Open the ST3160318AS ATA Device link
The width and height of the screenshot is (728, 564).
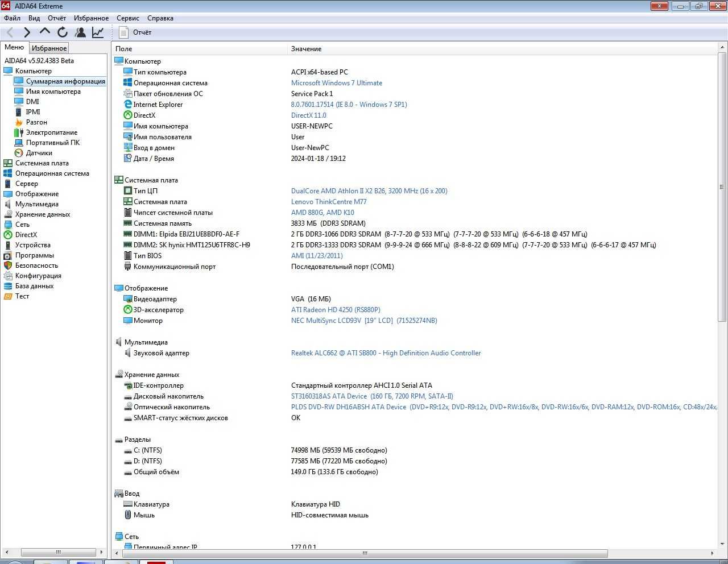tap(372, 396)
